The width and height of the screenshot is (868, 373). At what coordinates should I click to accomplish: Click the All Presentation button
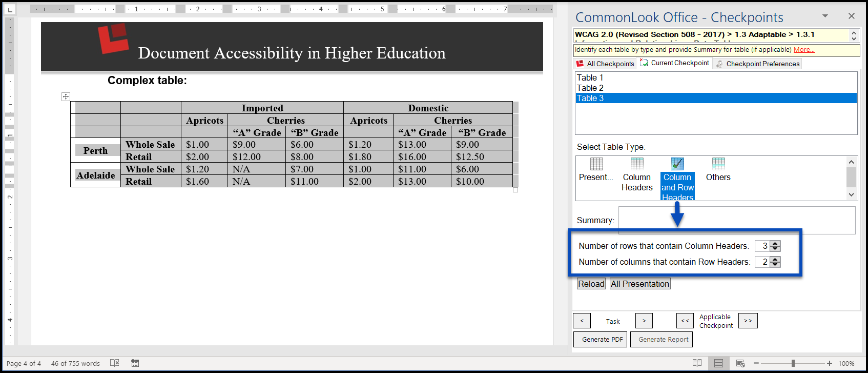640,284
